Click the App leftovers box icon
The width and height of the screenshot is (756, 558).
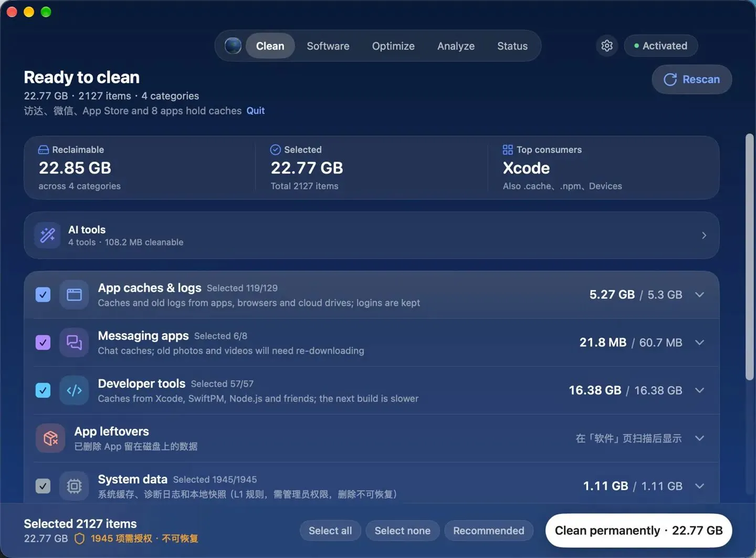(x=50, y=438)
